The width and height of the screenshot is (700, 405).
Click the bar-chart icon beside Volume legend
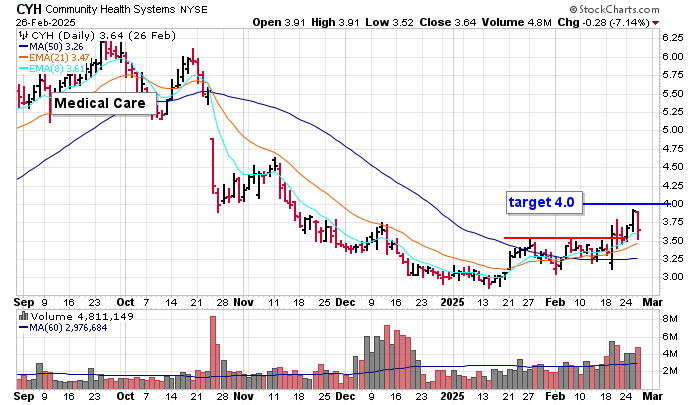tap(23, 317)
